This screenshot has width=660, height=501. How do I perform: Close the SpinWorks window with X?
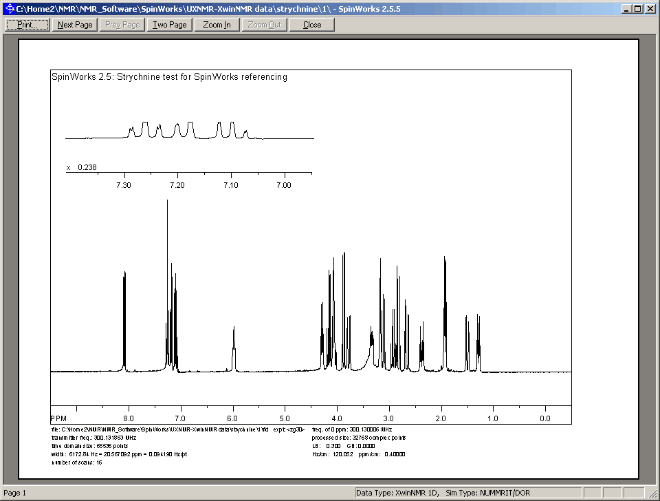[650, 9]
